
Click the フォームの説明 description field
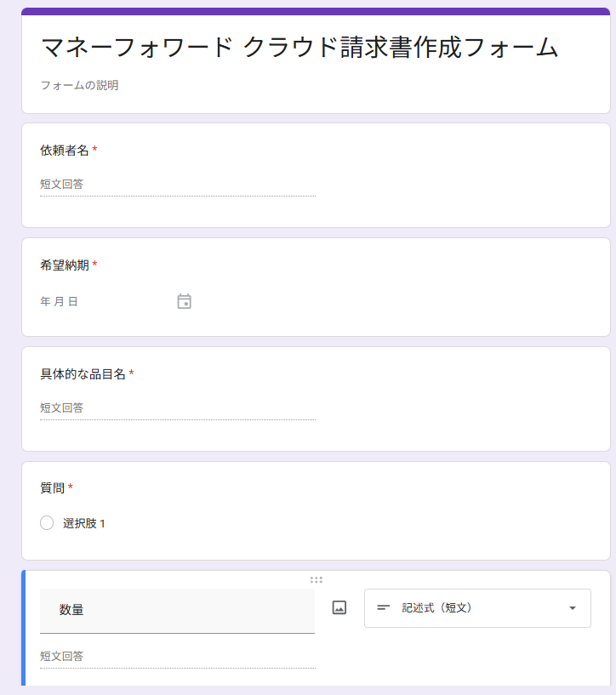click(80, 85)
